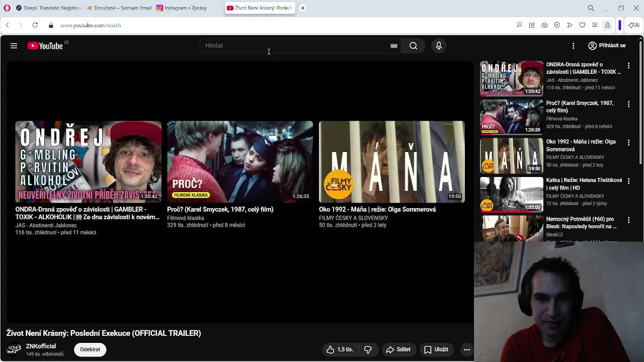The width and height of the screenshot is (644, 362).
Task: Open title 'Katka | Režie: Helena Třeštíková'
Action: tap(584, 184)
